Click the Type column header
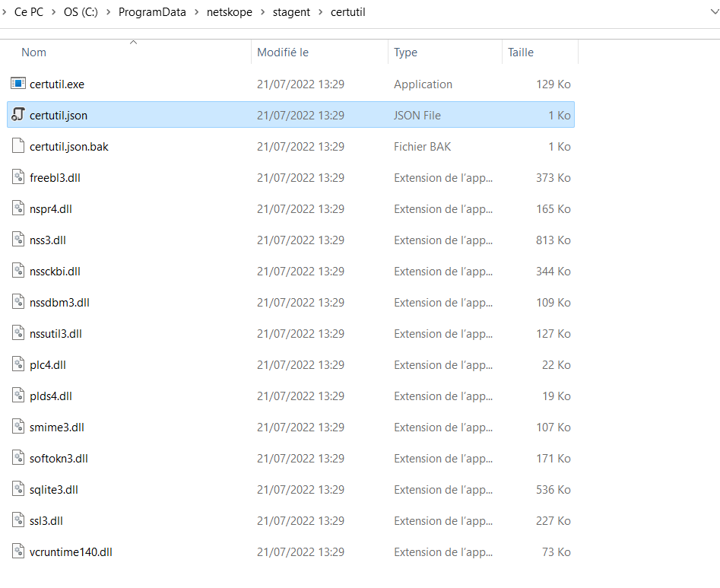This screenshot has width=720, height=588. tap(405, 52)
